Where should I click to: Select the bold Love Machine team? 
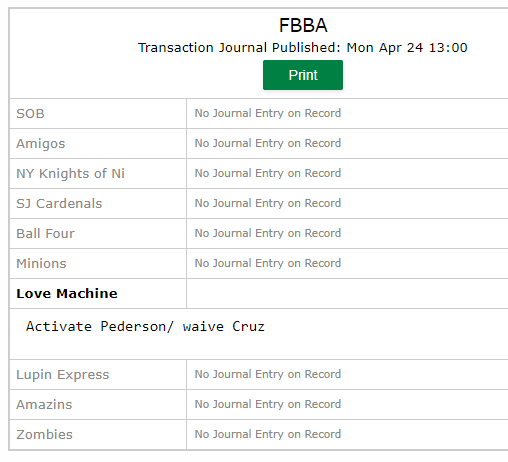[x=67, y=294]
